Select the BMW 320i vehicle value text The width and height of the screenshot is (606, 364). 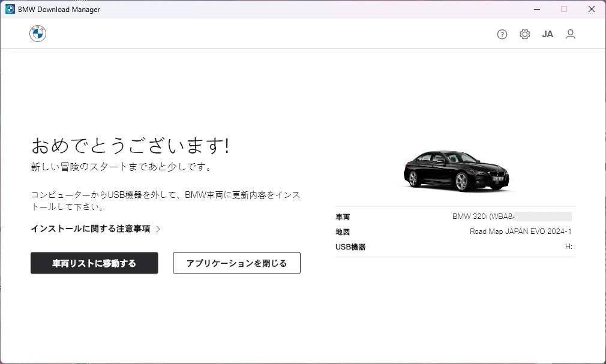click(x=484, y=216)
